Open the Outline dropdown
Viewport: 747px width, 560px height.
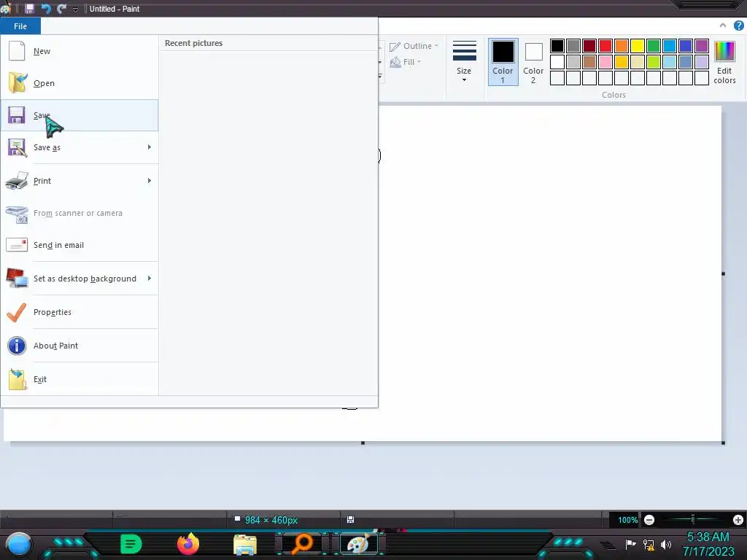pos(414,46)
